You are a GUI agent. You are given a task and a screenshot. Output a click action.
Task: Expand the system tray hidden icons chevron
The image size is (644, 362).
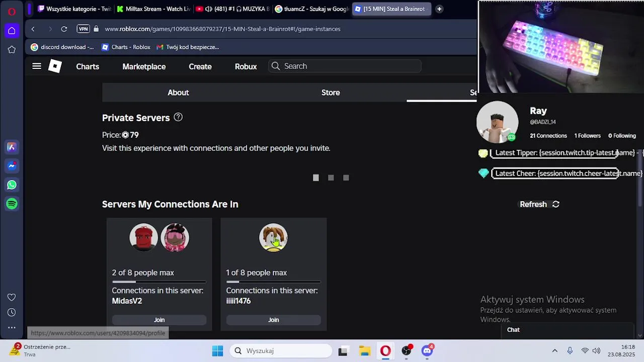point(555,351)
